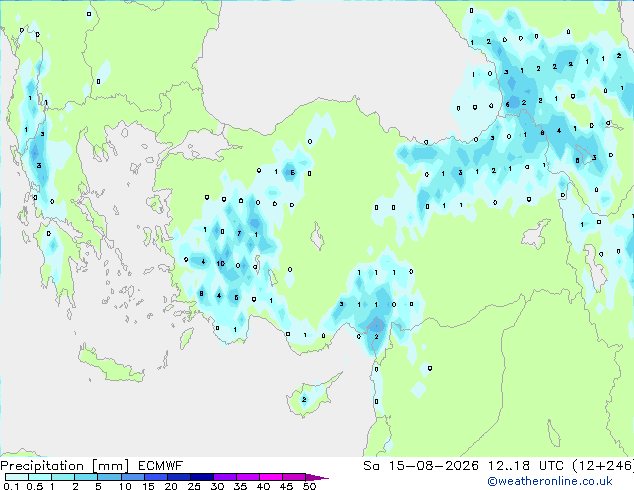The height and width of the screenshot is (490, 634).
Task: Click the over-50 mm arrow at legend end
Action: (x=317, y=477)
